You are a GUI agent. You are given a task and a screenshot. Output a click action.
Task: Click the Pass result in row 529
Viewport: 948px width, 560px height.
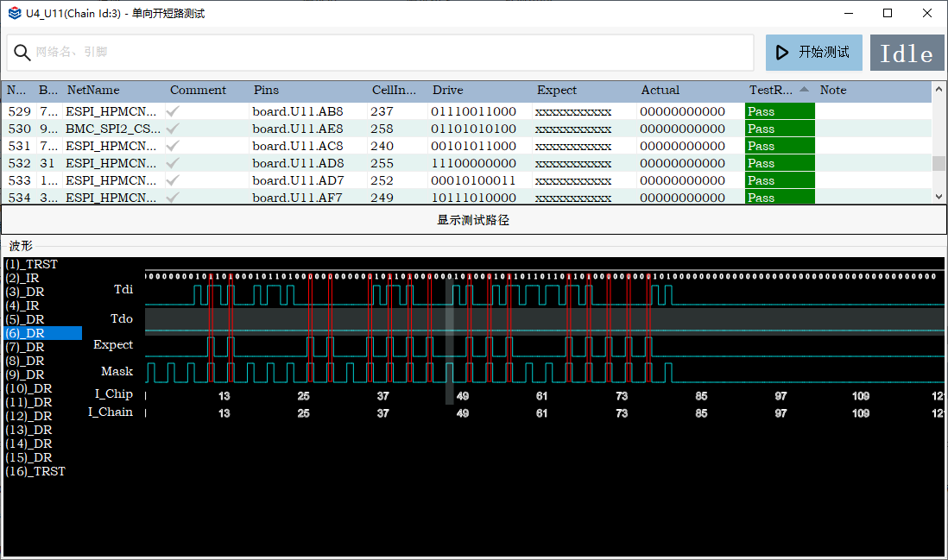[x=780, y=112]
